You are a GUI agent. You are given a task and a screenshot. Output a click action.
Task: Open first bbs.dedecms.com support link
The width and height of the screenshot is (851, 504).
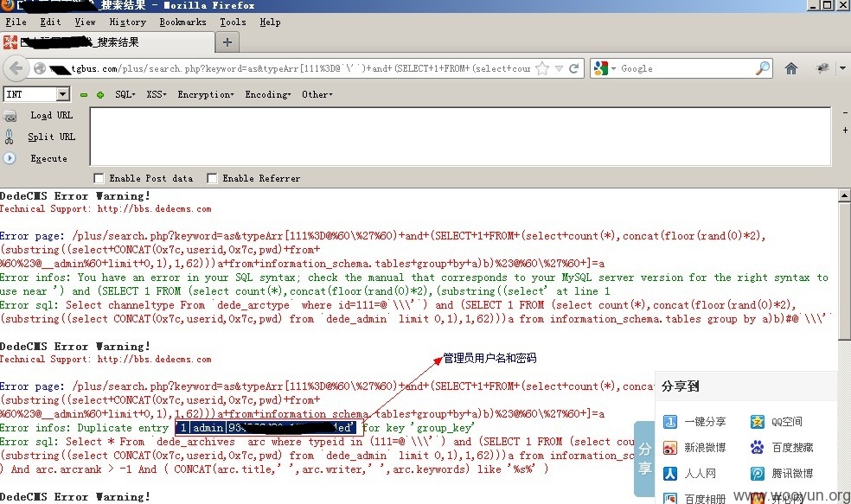(154, 209)
